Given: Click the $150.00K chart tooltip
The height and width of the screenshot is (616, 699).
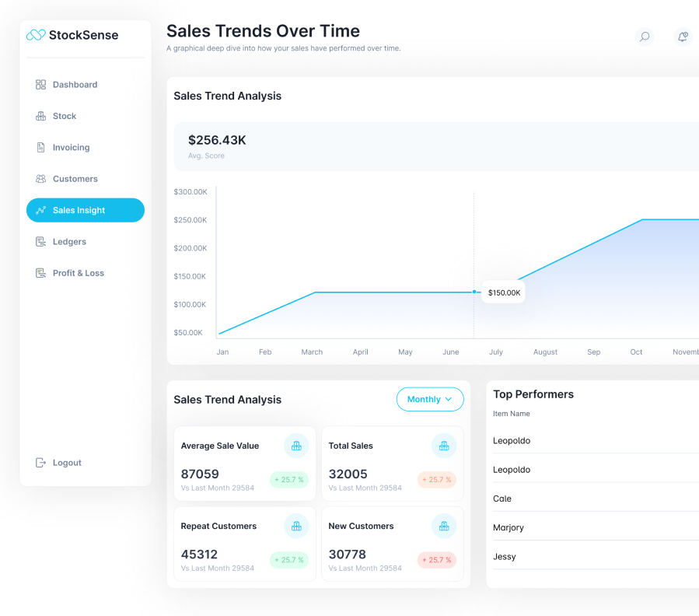Looking at the screenshot, I should (x=504, y=292).
